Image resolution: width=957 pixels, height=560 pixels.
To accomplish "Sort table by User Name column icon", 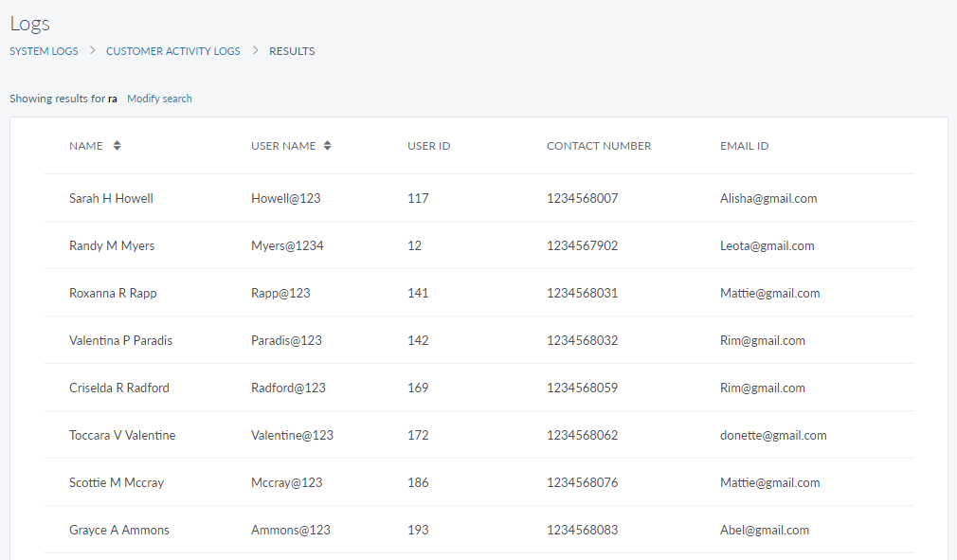I will [x=327, y=146].
